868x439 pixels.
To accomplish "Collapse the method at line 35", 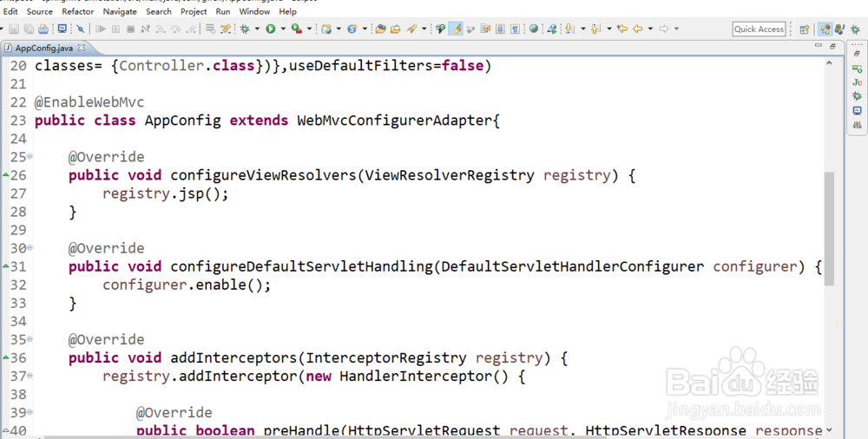I will coord(30,339).
